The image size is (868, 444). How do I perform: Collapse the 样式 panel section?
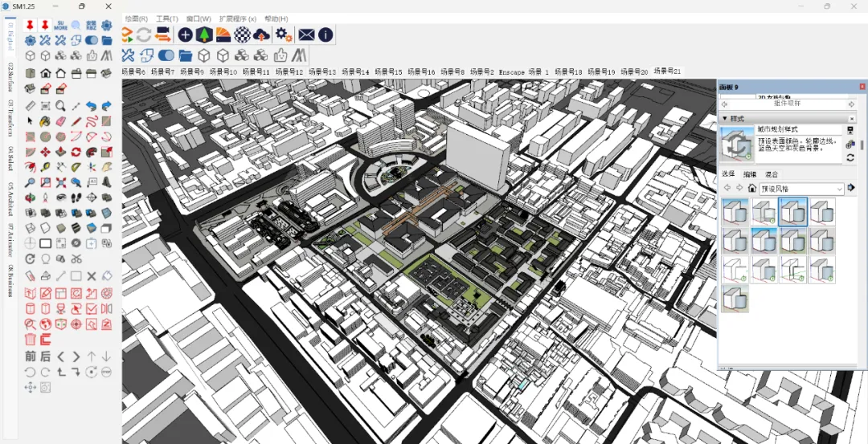(725, 118)
